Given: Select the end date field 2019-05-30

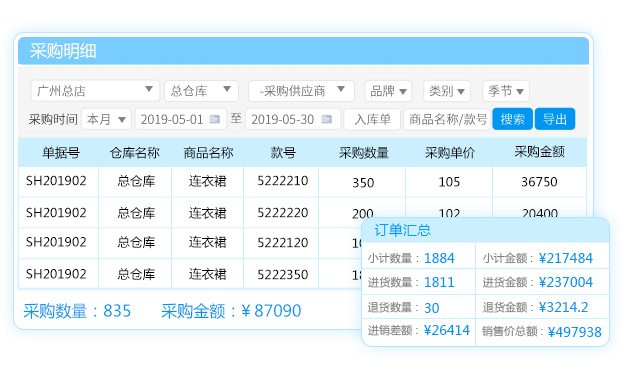Looking at the screenshot, I should [x=293, y=119].
